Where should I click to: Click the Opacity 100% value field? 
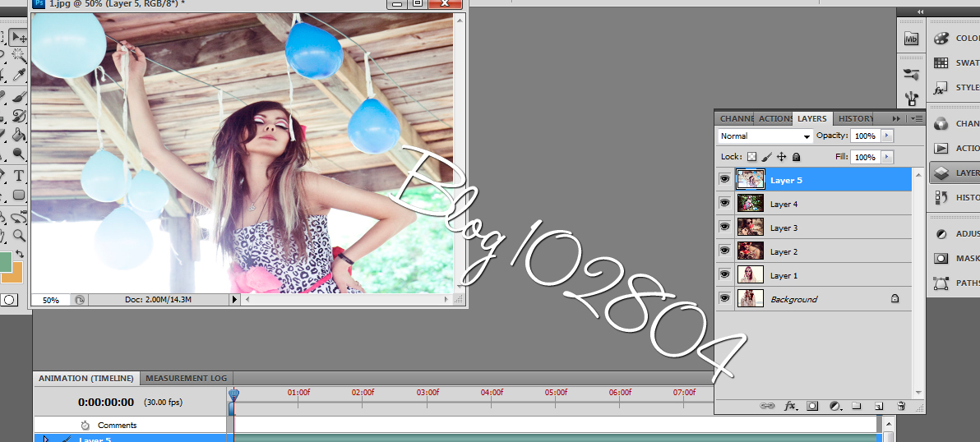point(865,136)
